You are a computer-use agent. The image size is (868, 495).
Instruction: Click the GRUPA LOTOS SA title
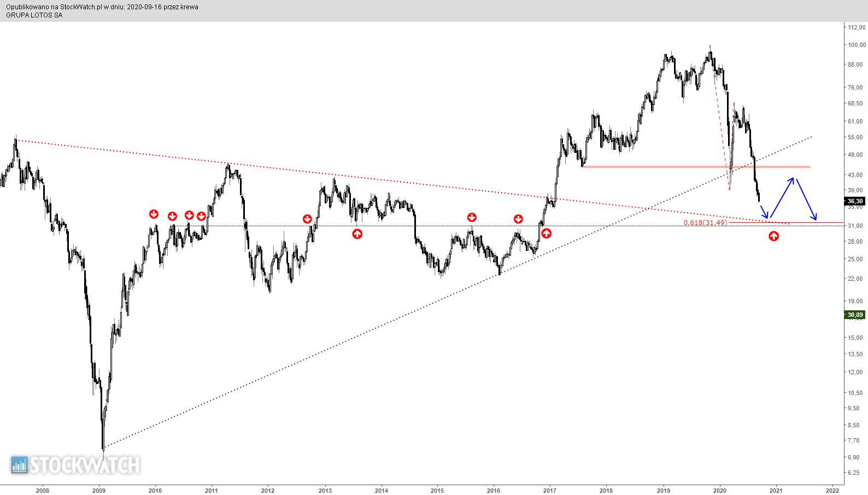pos(34,15)
